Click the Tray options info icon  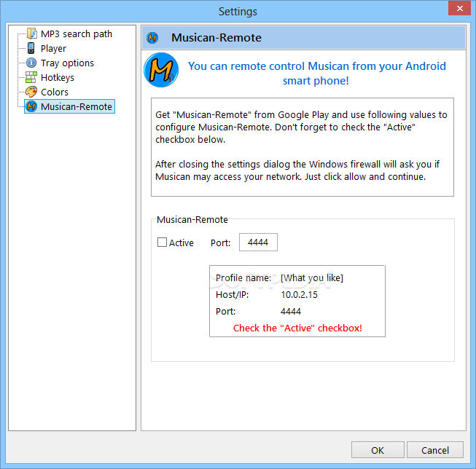[31, 63]
